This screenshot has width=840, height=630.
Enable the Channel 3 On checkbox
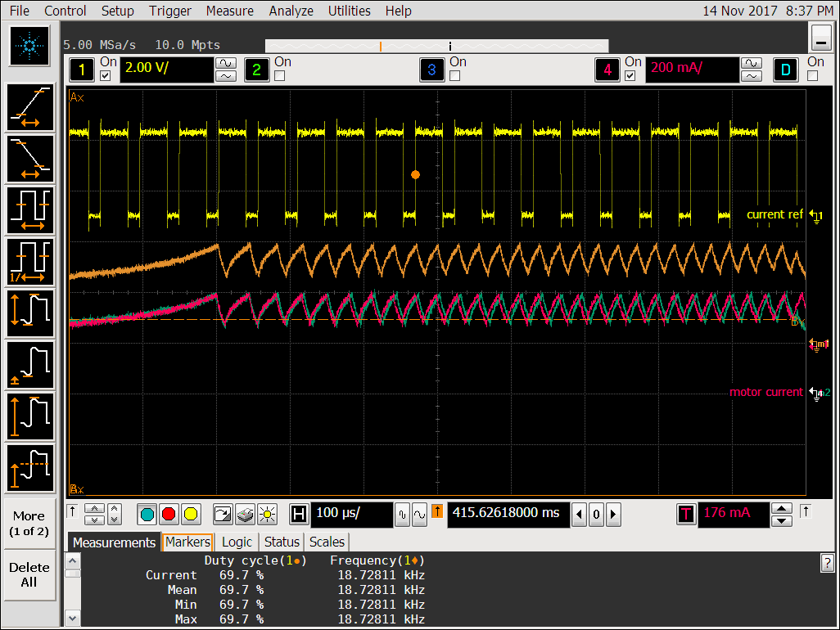click(455, 76)
